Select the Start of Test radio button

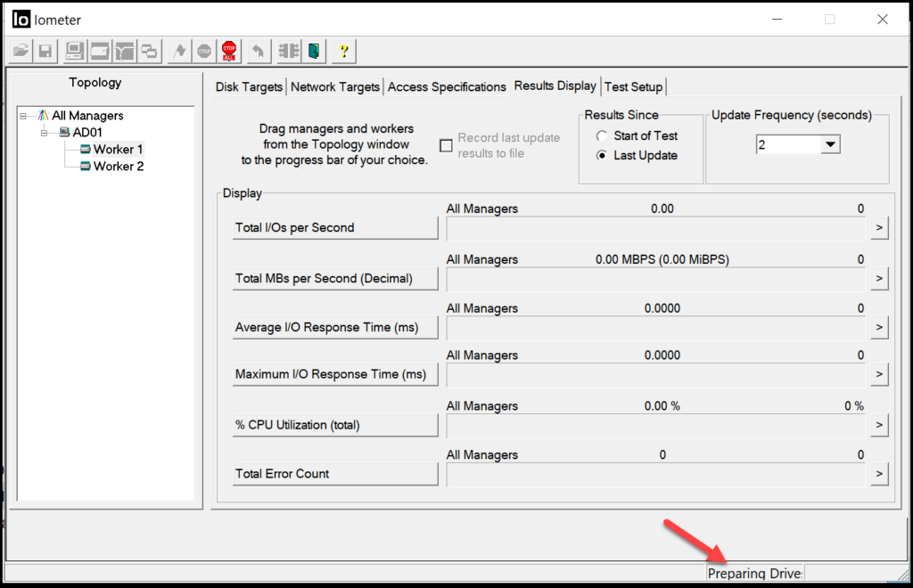pos(602,136)
